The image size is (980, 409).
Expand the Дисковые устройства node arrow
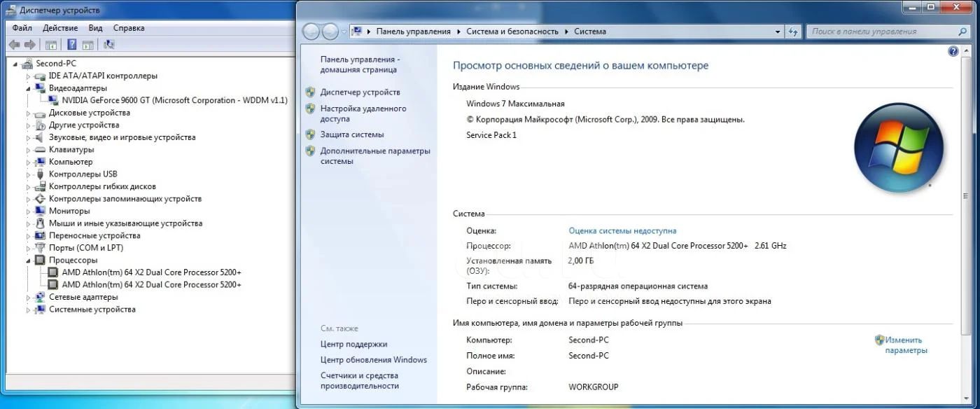pos(29,113)
